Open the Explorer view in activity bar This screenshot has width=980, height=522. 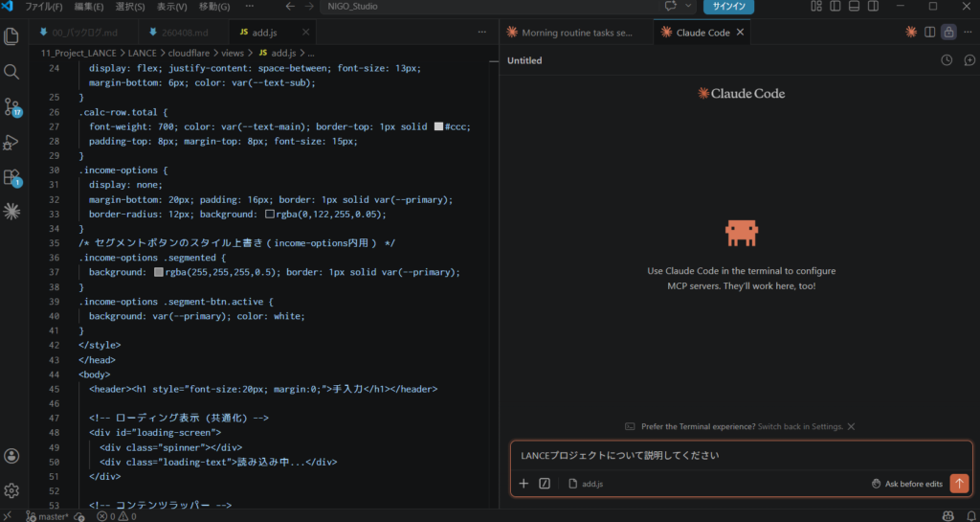(x=11, y=37)
